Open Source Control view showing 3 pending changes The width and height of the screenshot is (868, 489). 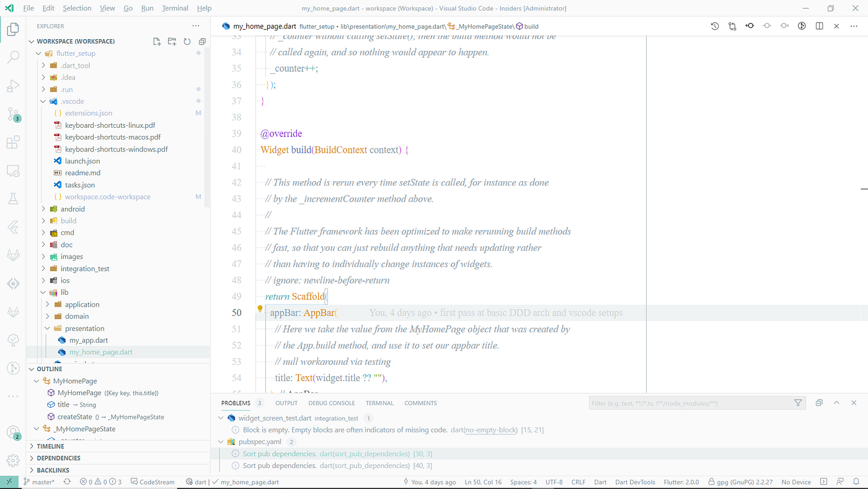point(13,115)
